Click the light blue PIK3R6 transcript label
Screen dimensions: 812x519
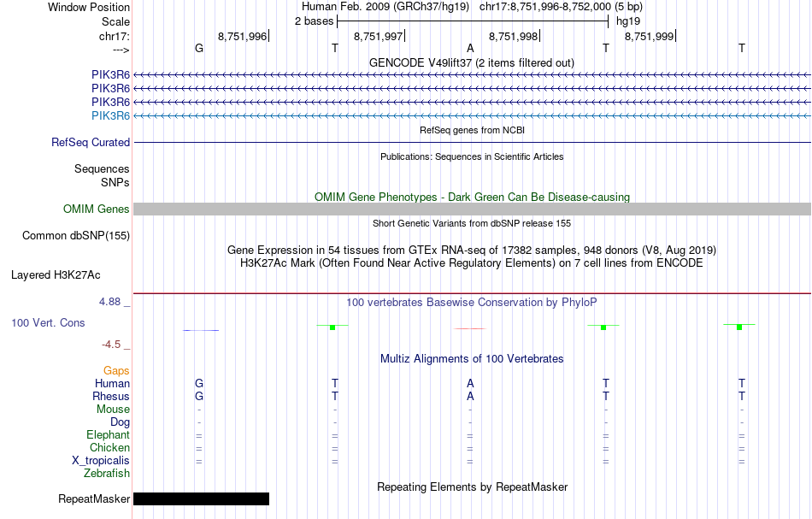(110, 115)
